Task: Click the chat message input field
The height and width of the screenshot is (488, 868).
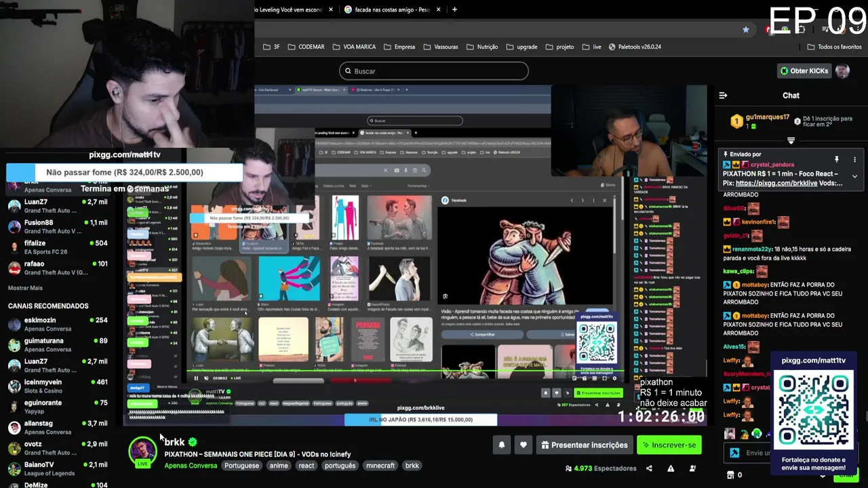Action: [756, 453]
